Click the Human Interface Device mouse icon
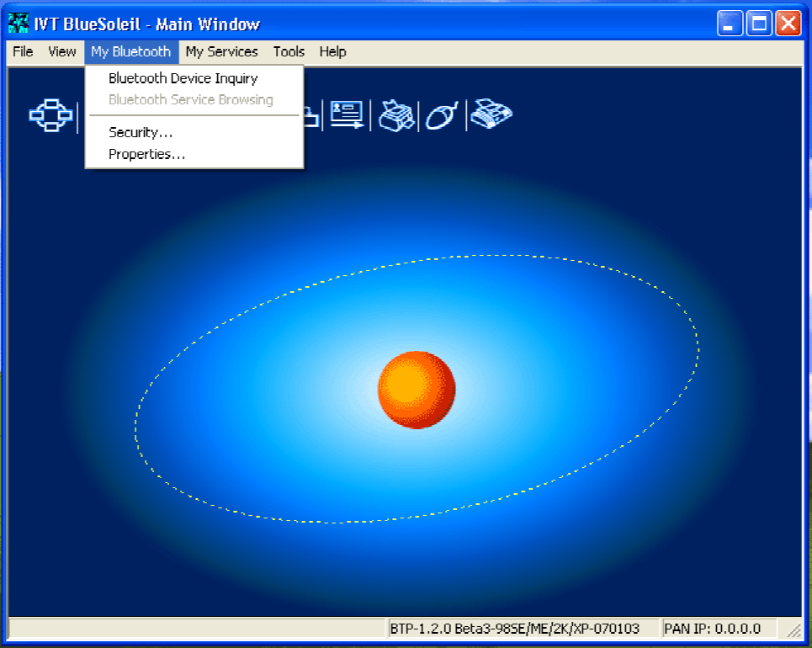This screenshot has height=648, width=812. tap(442, 115)
